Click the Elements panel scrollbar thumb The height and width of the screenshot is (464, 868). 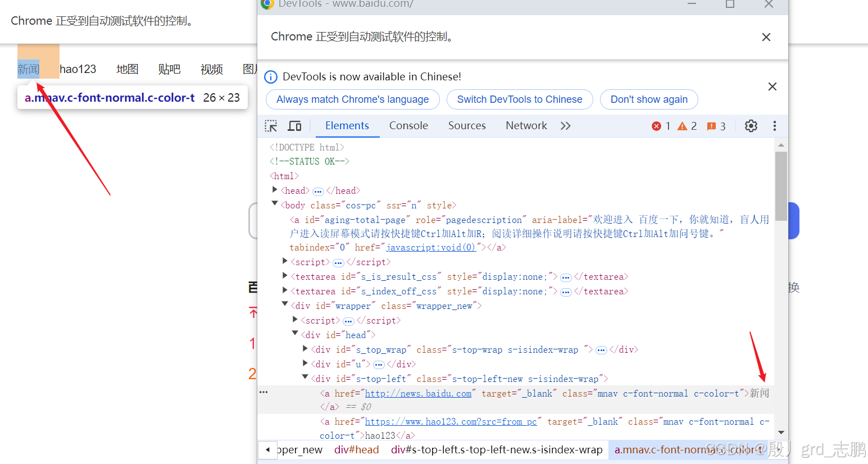[781, 186]
